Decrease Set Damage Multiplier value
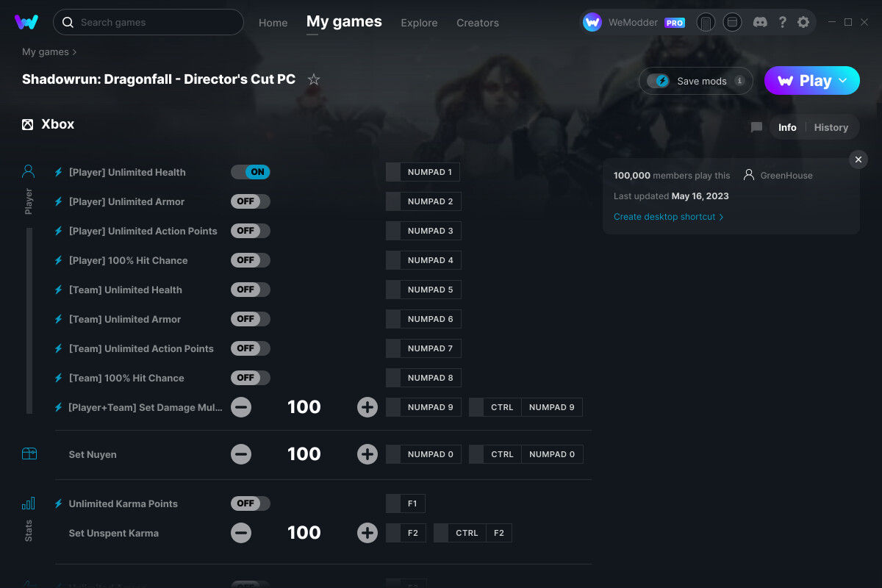 241,407
